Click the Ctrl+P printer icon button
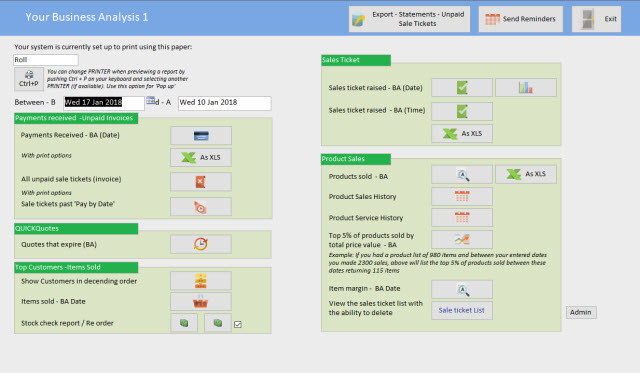This screenshot has height=373, width=640. (x=29, y=79)
